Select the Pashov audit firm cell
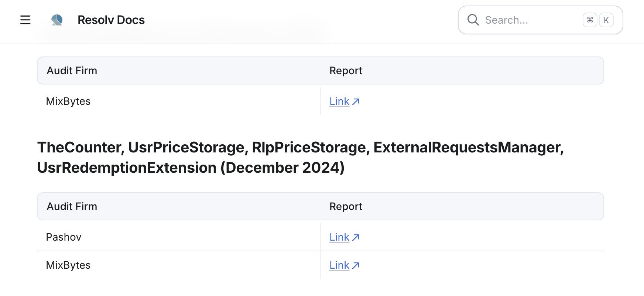Viewport: 644px width, 296px height. [64, 237]
